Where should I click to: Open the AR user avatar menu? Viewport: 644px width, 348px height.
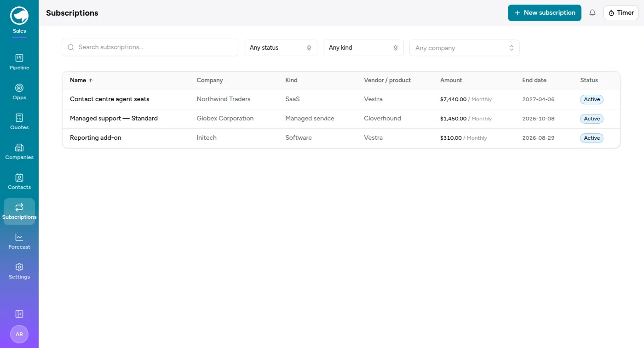pos(19,334)
